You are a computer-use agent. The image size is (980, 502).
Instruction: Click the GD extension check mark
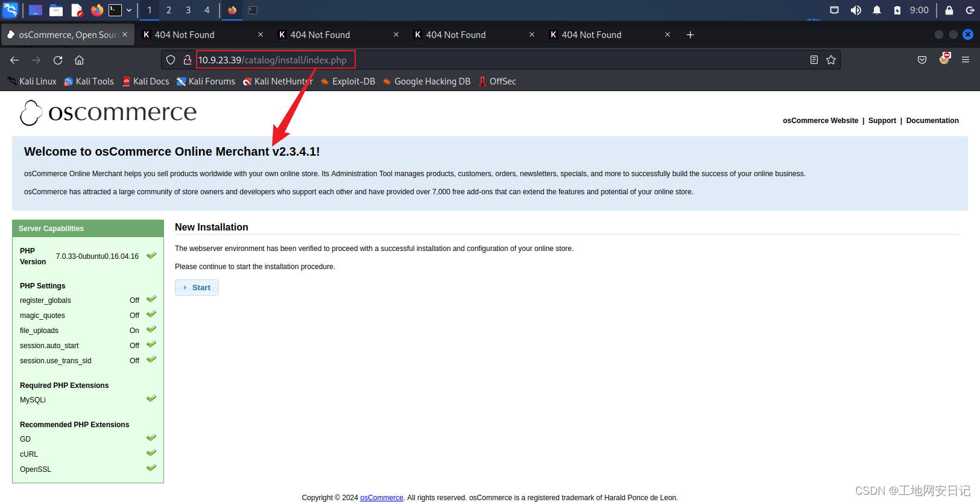[151, 437]
